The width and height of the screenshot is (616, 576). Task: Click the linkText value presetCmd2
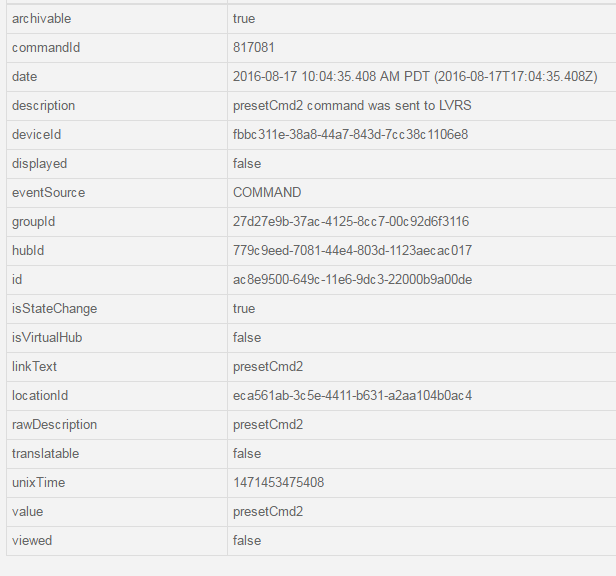[268, 367]
